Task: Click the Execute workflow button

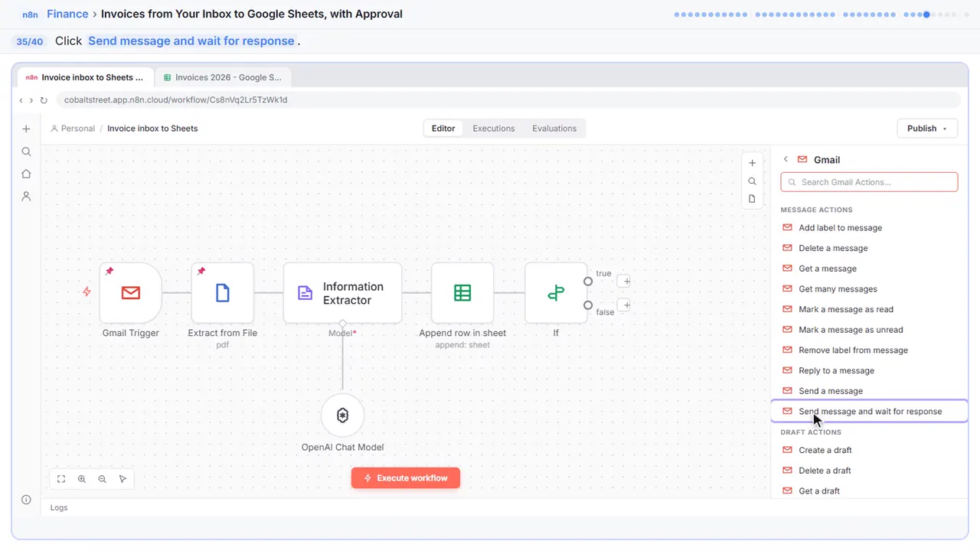Action: click(x=406, y=478)
